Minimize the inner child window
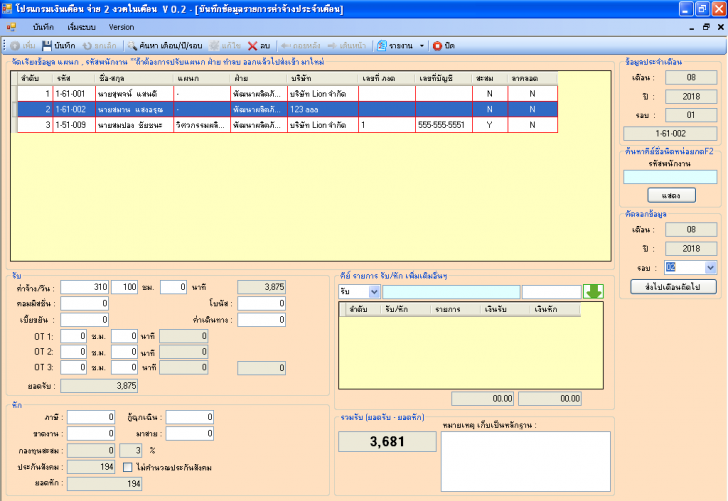 point(692,27)
